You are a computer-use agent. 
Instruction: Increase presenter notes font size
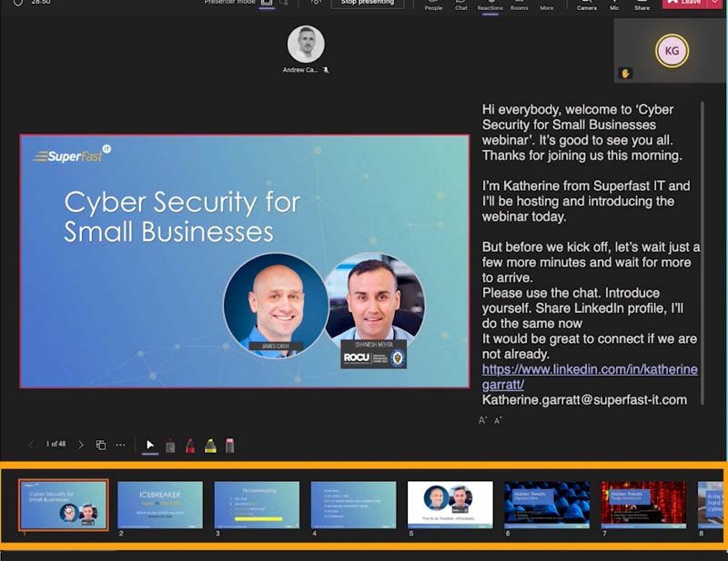pyautogui.click(x=483, y=420)
